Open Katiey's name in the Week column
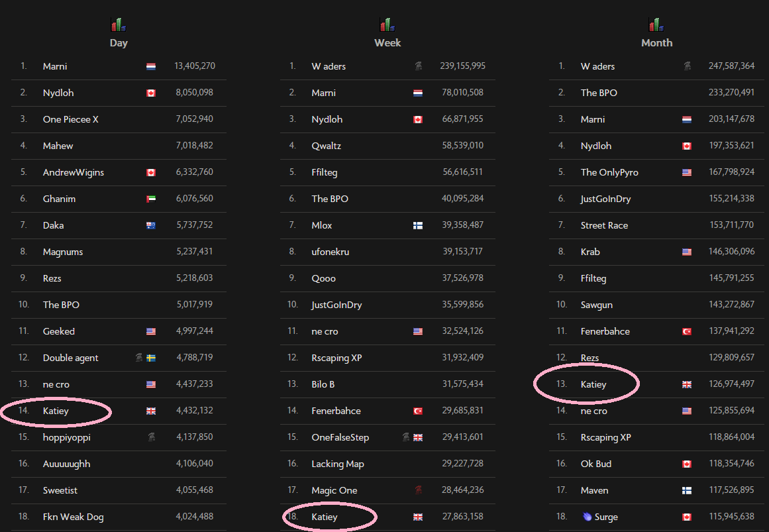The width and height of the screenshot is (769, 532). 324,517
